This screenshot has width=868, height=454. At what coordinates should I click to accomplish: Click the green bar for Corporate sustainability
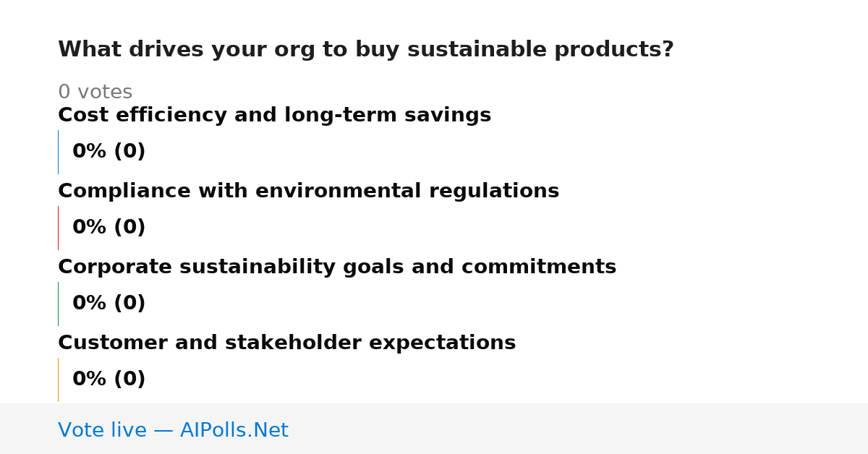coord(58,304)
